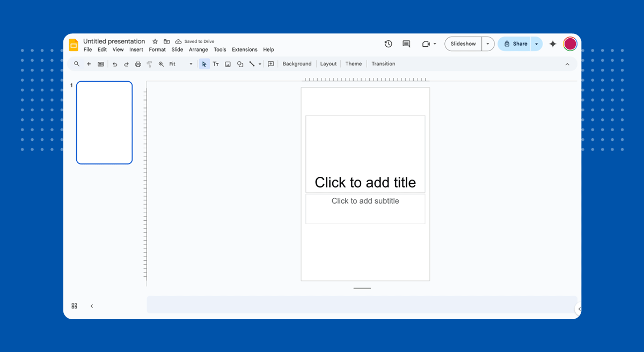Image resolution: width=644 pixels, height=352 pixels.
Task: Open the Help menu
Action: (x=268, y=49)
